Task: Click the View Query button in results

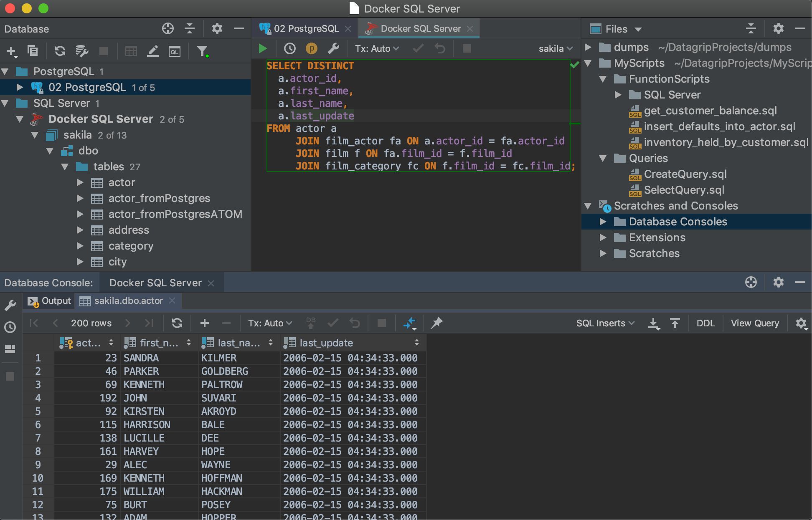Action: click(755, 323)
